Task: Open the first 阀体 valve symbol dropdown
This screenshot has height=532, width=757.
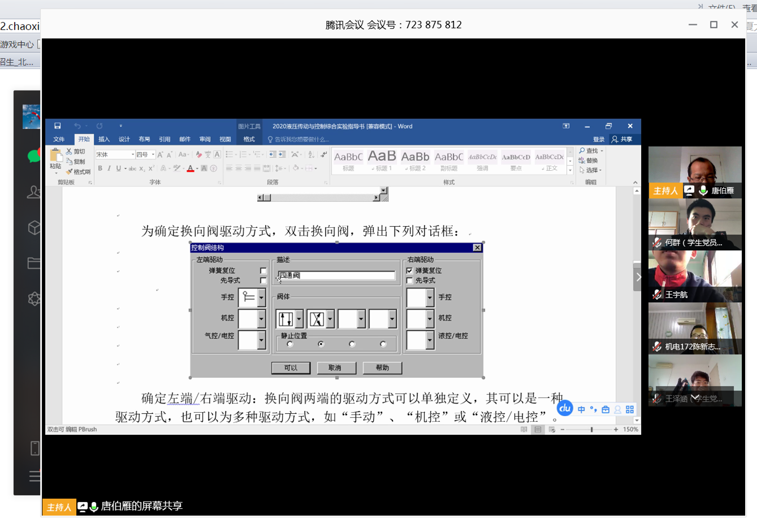Action: (299, 318)
